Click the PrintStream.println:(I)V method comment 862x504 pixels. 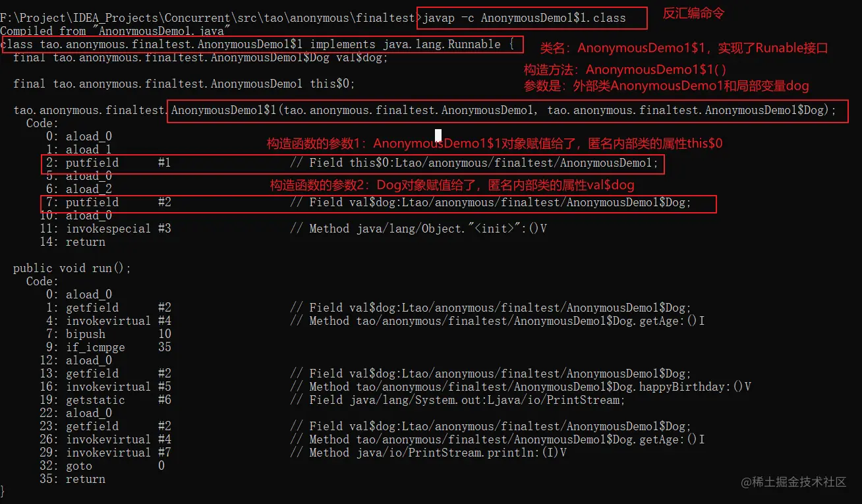[x=428, y=453]
